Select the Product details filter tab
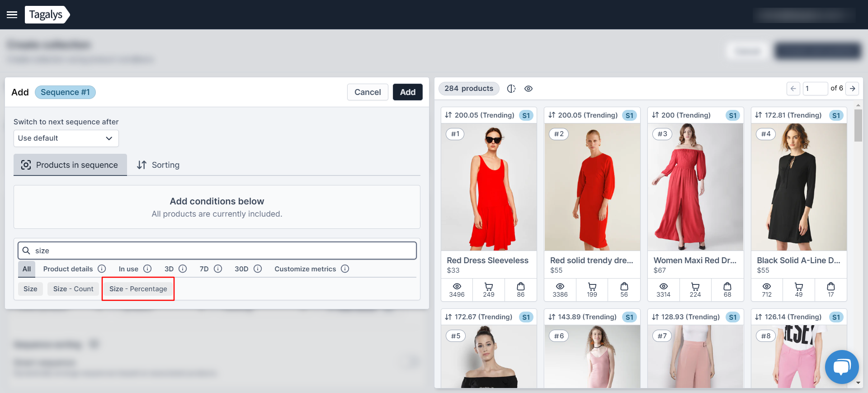The image size is (868, 393). [68, 269]
